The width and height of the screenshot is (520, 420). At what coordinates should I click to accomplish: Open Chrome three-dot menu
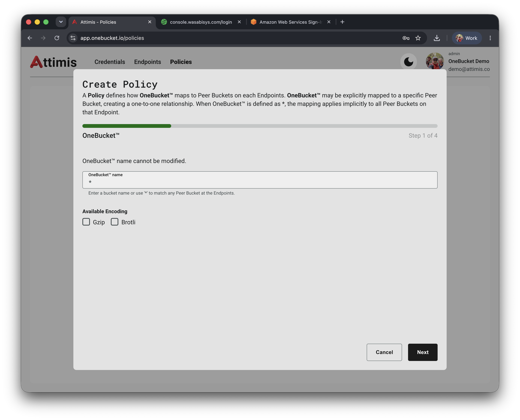pos(490,38)
